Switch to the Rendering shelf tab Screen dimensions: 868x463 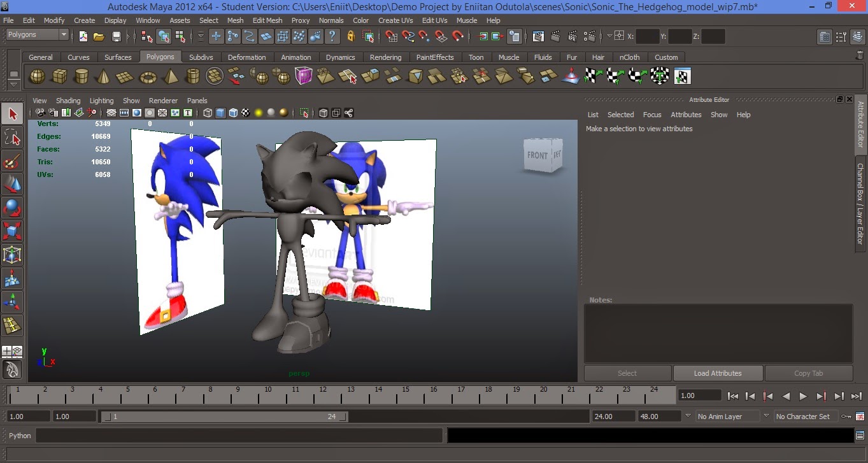[x=385, y=57]
